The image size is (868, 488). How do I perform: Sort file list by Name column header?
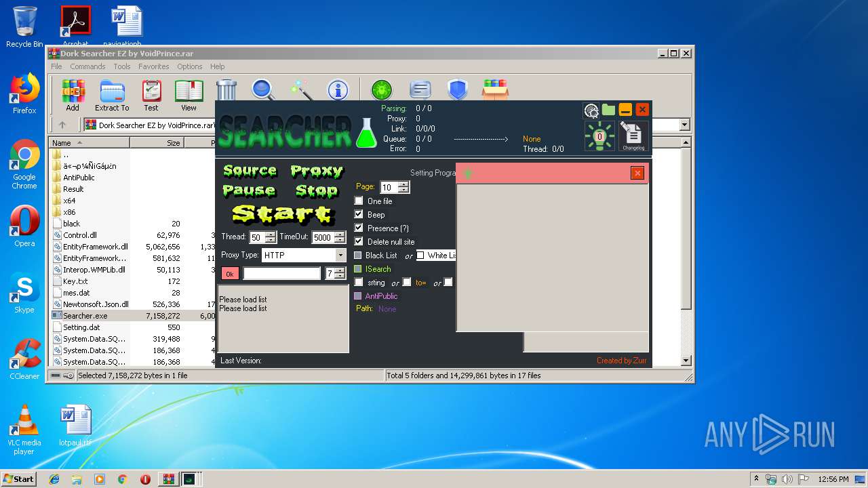(x=90, y=143)
